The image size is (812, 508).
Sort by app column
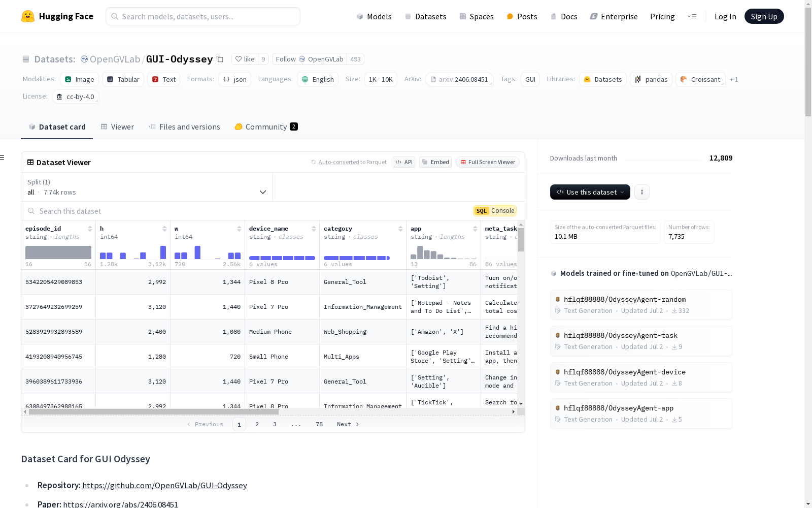(x=475, y=229)
